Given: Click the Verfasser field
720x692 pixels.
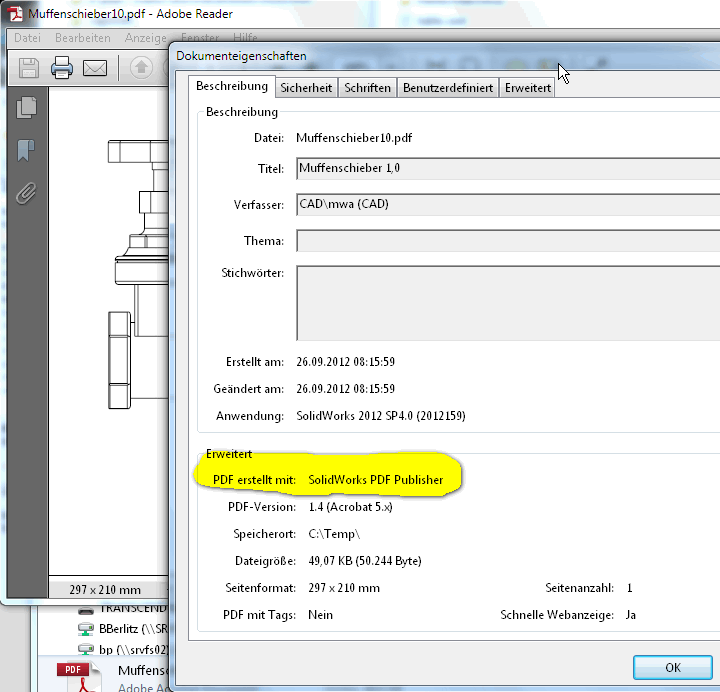Looking at the screenshot, I should point(508,204).
